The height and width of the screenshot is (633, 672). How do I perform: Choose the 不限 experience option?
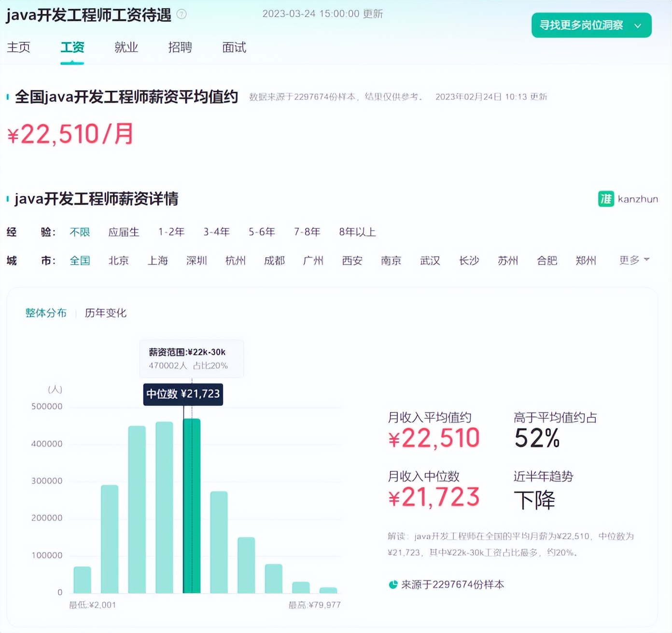point(80,232)
